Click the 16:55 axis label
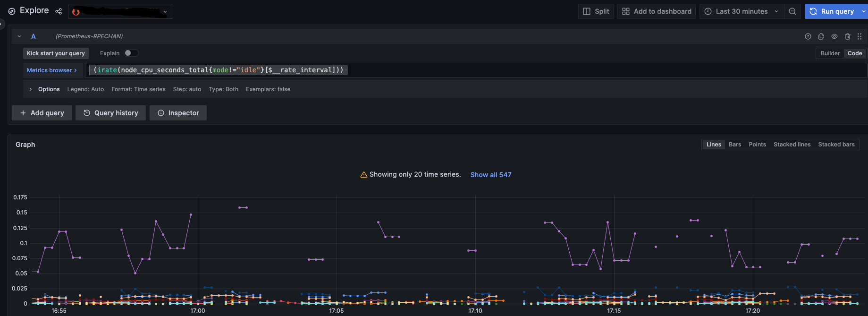This screenshot has height=316, width=868. pyautogui.click(x=59, y=311)
